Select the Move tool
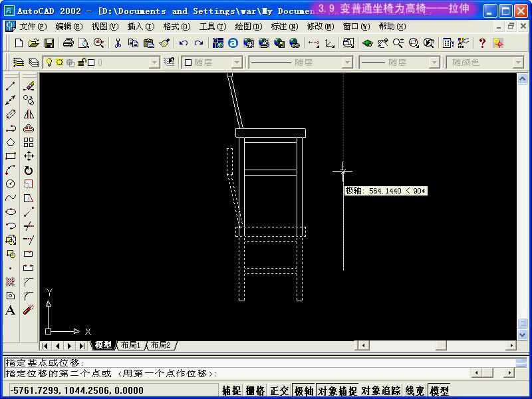 [29, 156]
